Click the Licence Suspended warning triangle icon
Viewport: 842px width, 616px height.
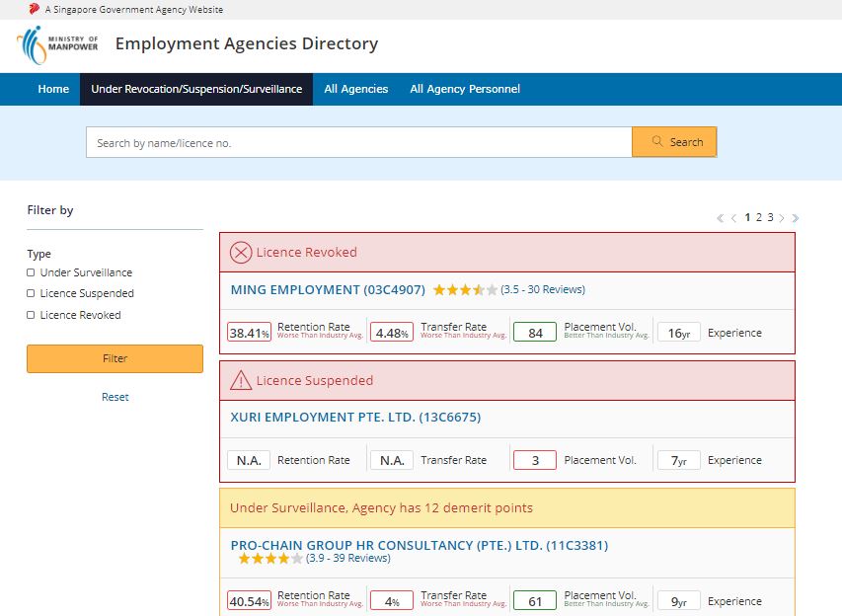pos(241,380)
